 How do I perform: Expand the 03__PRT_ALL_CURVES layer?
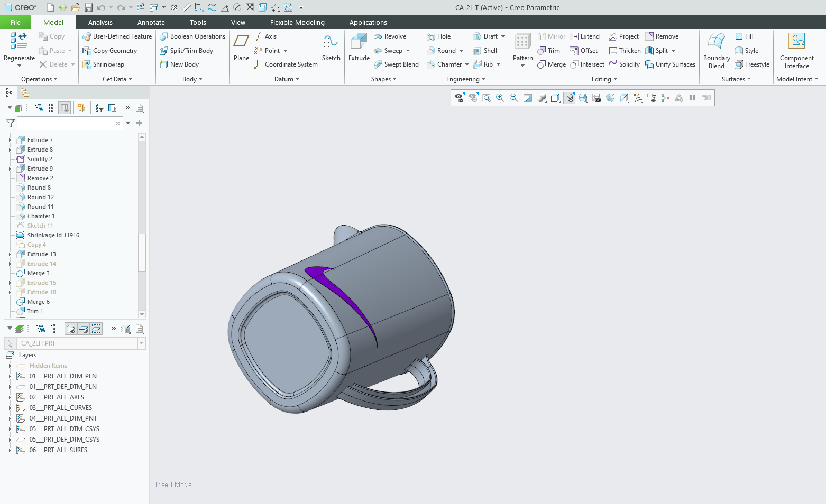(10, 408)
